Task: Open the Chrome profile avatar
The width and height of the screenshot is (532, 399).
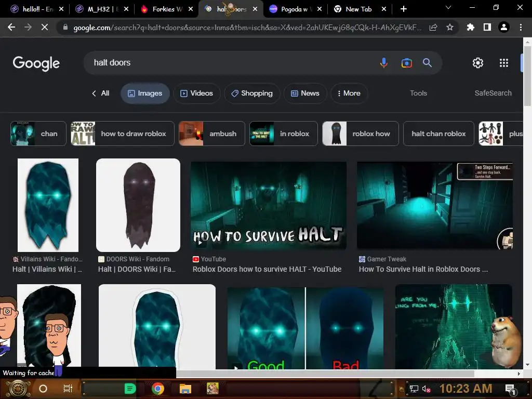Action: coord(504,27)
